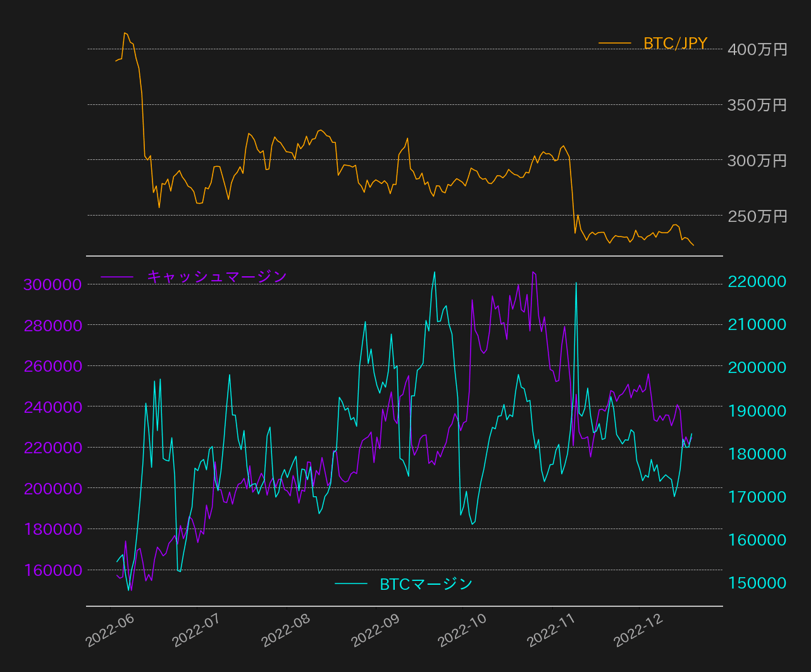Click the 2022-09 date tick label
811x672 pixels.
[x=376, y=630]
